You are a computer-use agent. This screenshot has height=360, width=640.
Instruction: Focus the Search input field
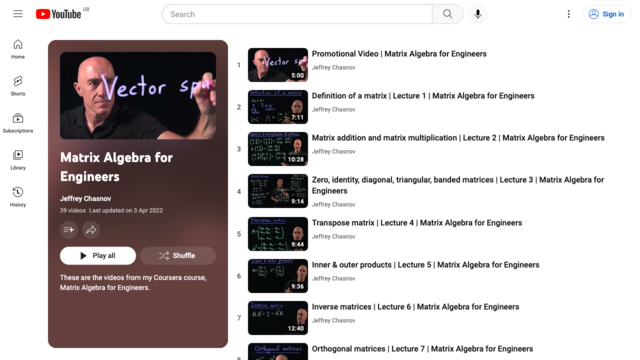point(297,14)
